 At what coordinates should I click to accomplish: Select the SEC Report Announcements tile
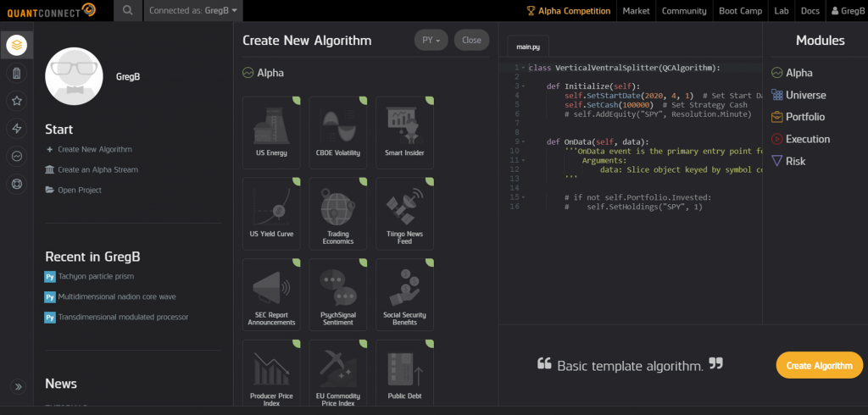(x=271, y=295)
